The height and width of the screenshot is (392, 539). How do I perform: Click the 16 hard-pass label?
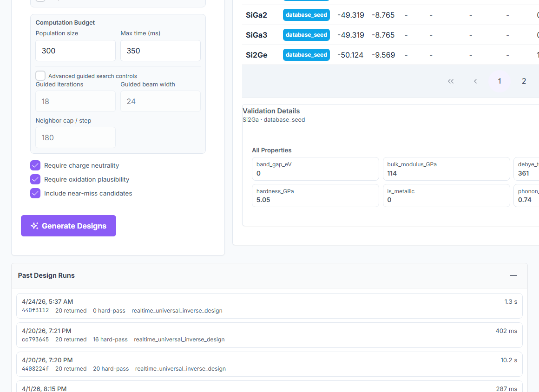(110, 340)
